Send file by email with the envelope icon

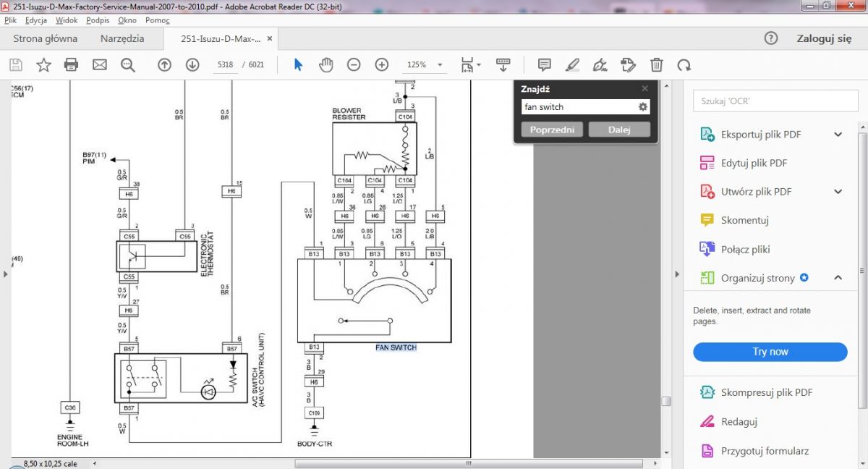(99, 65)
